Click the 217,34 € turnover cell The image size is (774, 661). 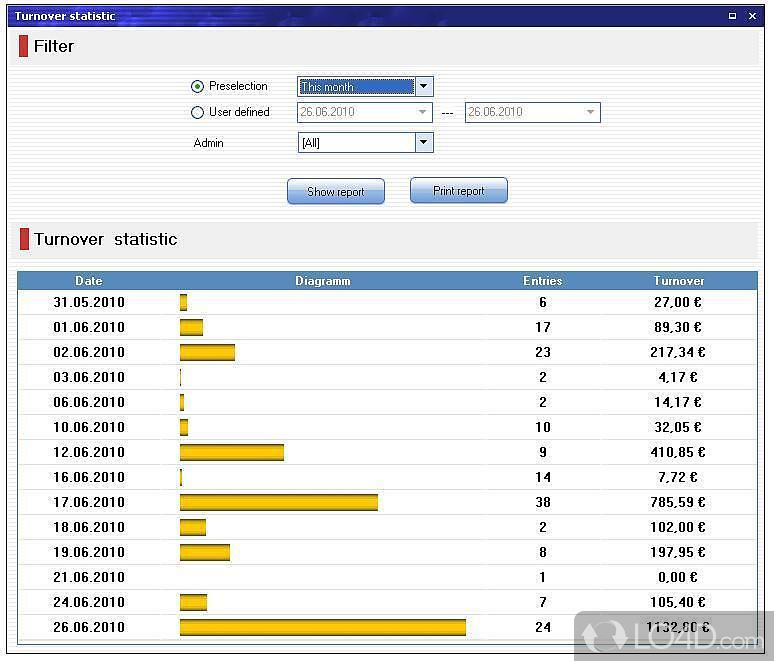678,352
